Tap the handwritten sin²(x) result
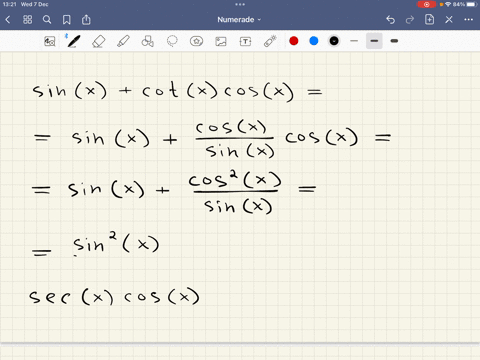 click(116, 244)
